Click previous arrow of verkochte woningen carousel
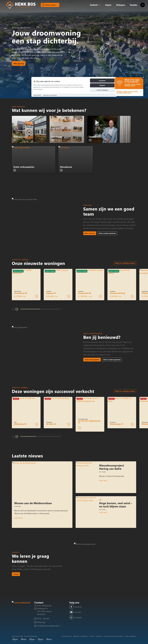 [x=13, y=436]
